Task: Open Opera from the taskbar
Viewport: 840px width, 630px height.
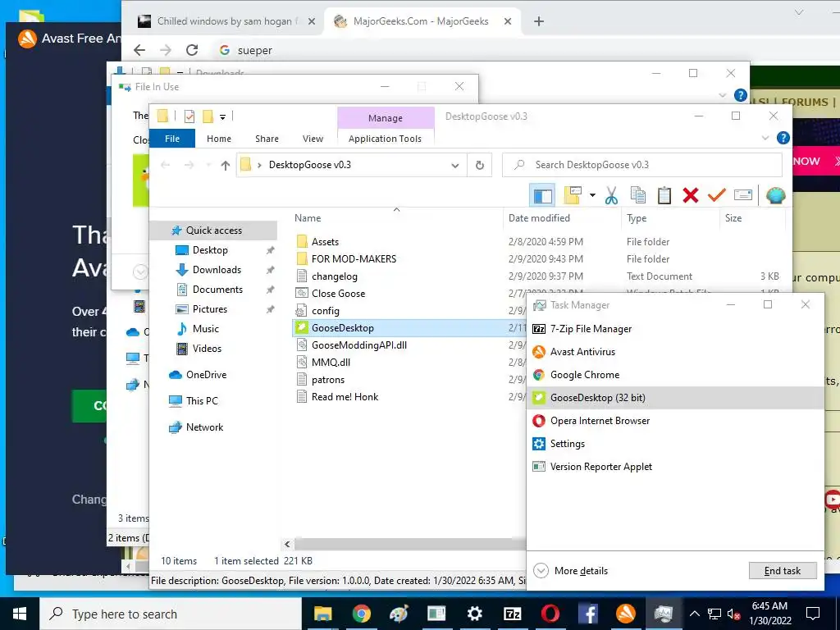Action: 550,614
